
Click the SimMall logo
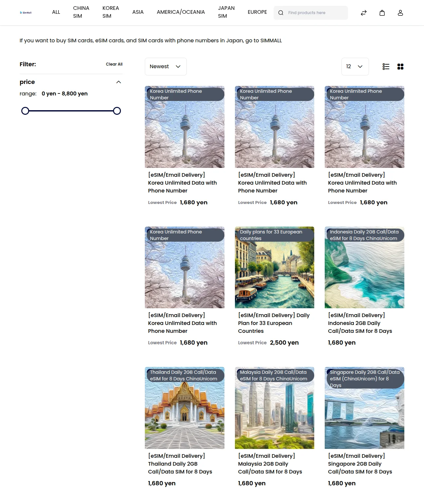pyautogui.click(x=26, y=13)
